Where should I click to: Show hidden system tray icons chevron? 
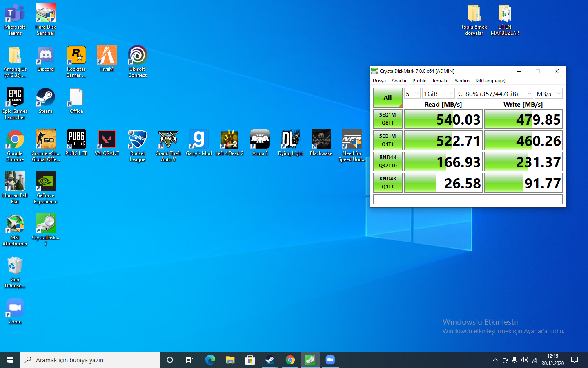pyautogui.click(x=495, y=360)
